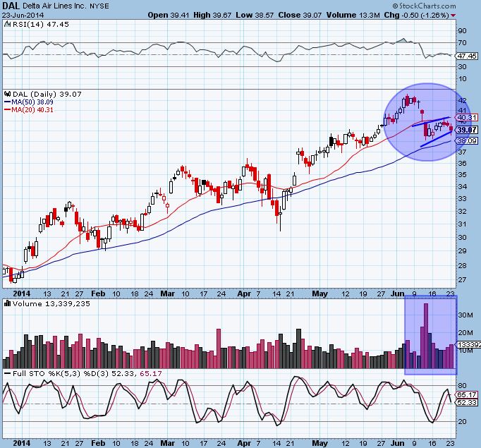Click the Volume 13,339,235 panel label

point(51,303)
